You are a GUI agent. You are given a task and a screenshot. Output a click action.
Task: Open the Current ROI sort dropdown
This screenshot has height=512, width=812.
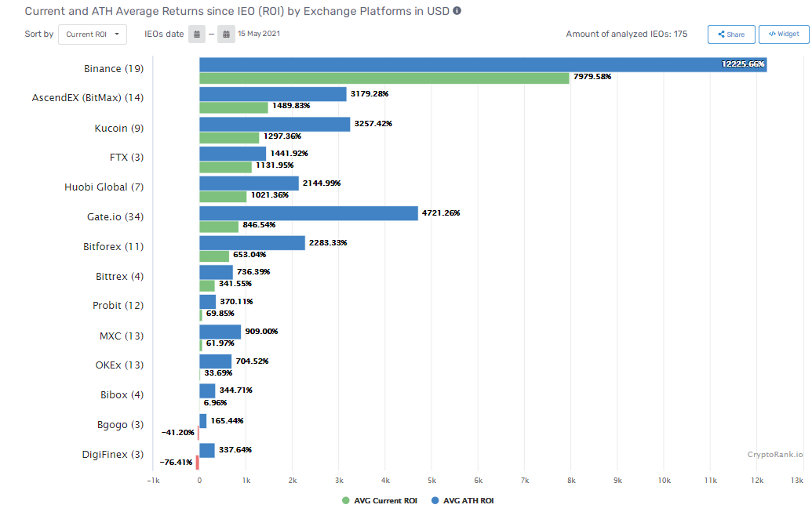click(92, 34)
